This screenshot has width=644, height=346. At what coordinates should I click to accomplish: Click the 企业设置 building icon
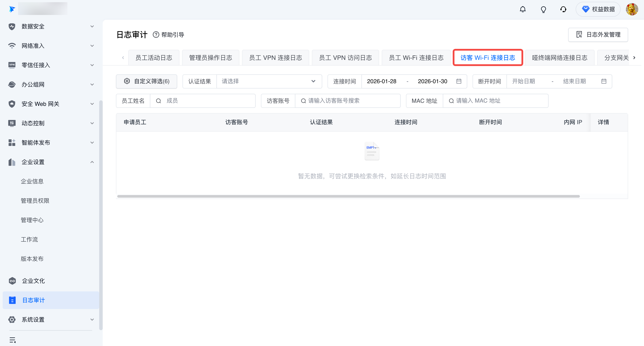[12, 162]
